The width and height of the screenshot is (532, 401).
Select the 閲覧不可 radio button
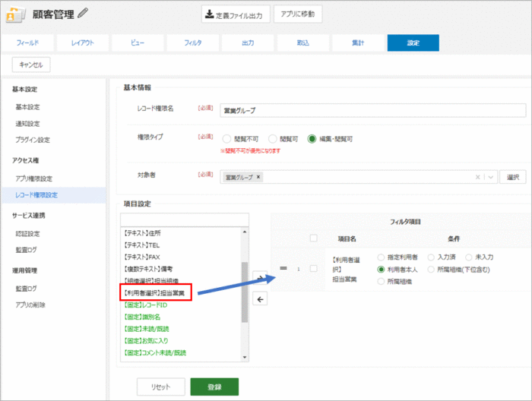(x=226, y=139)
